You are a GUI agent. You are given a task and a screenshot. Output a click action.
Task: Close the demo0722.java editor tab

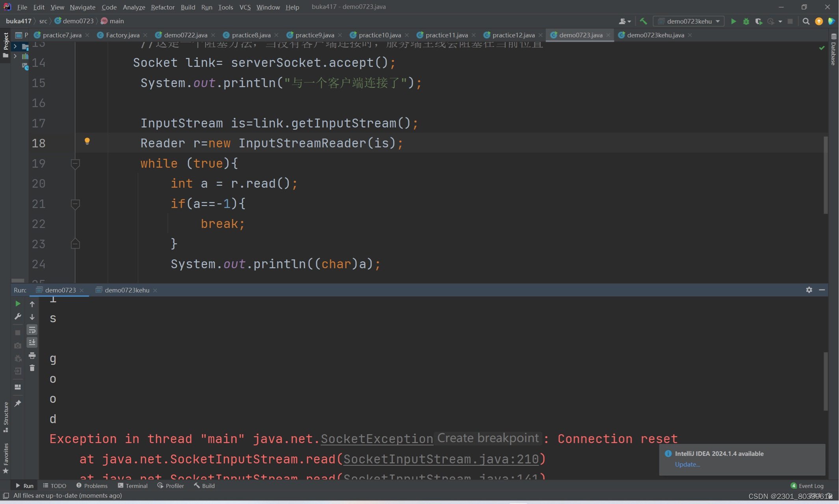pos(213,35)
